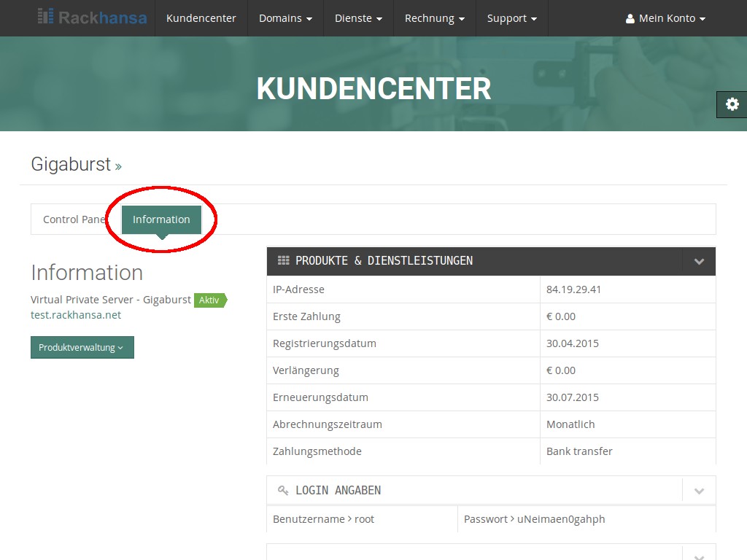Click the Registrierungsdatum value 30.04.2015
This screenshot has height=560, width=747.
point(572,343)
